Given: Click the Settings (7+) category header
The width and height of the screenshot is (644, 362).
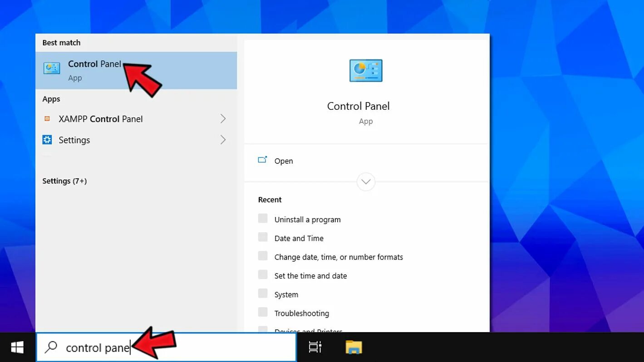Looking at the screenshot, I should coord(64,181).
